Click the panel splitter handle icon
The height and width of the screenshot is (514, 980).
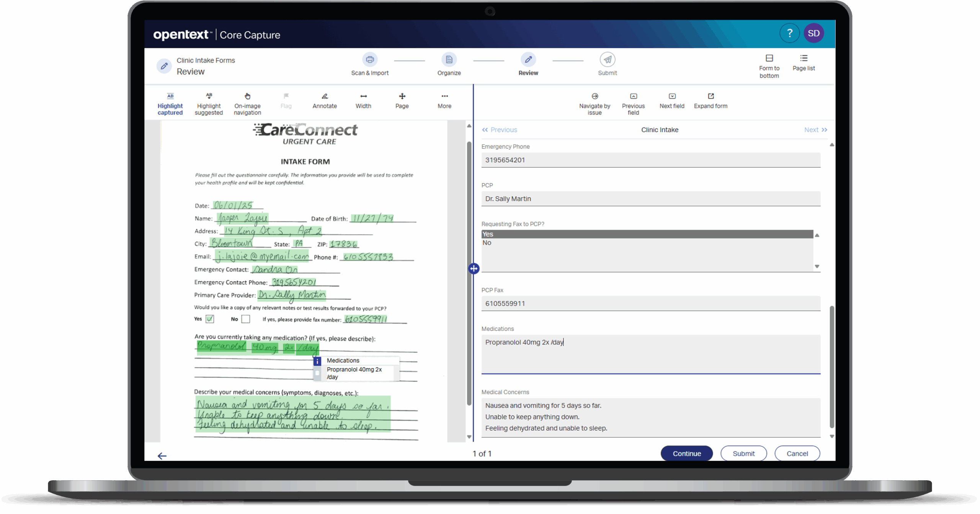point(474,268)
